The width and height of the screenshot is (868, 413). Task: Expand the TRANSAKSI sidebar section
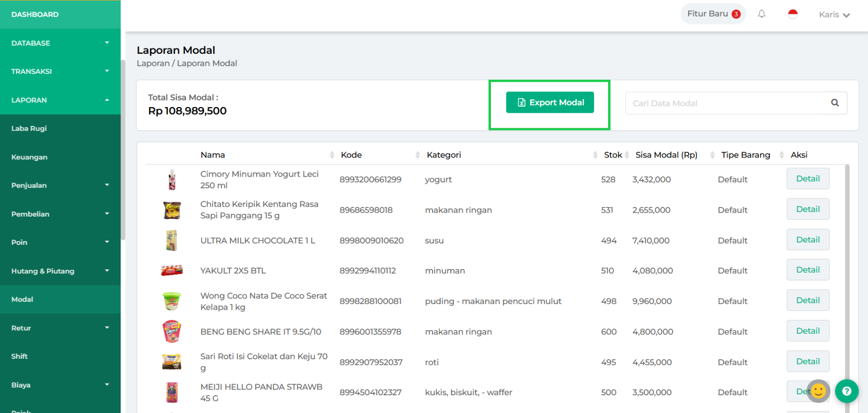coord(60,72)
